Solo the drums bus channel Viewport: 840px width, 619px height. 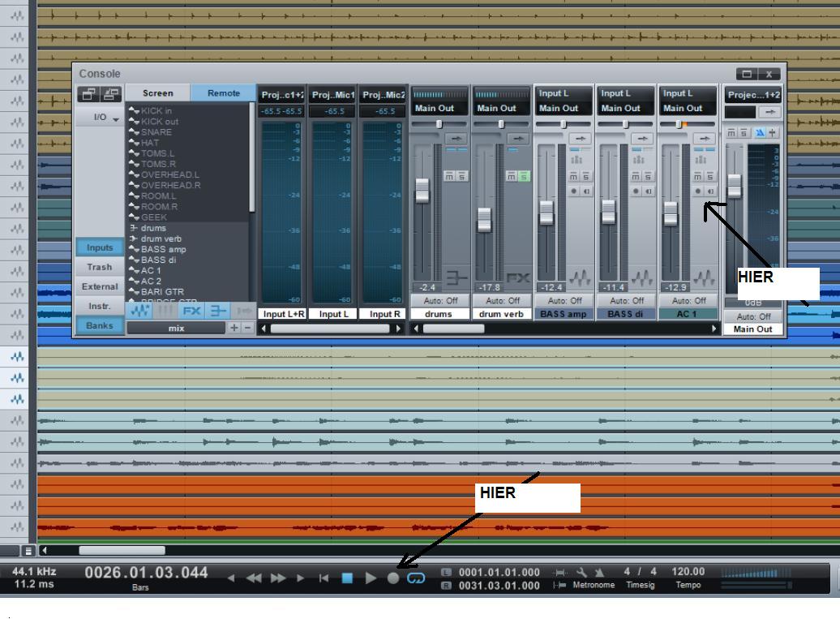pyautogui.click(x=461, y=176)
